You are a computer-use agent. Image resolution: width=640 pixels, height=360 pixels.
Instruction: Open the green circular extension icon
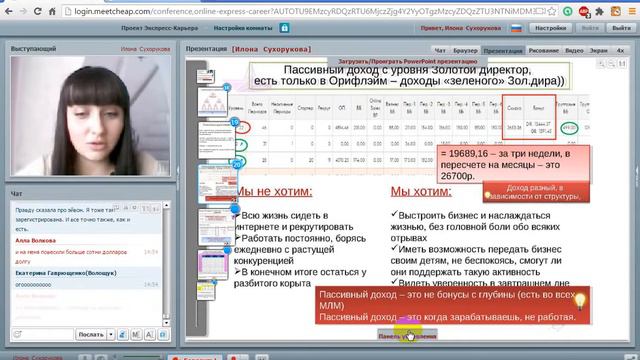click(x=568, y=11)
